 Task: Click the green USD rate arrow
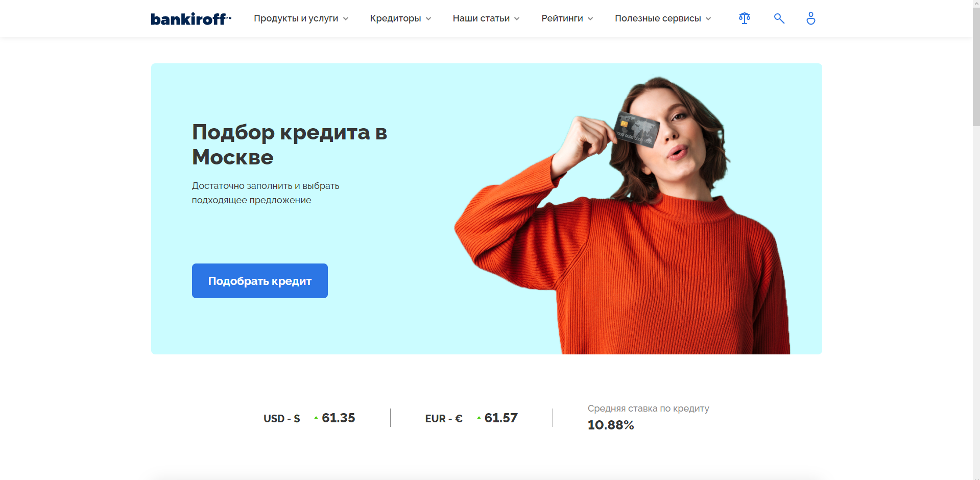tap(316, 418)
